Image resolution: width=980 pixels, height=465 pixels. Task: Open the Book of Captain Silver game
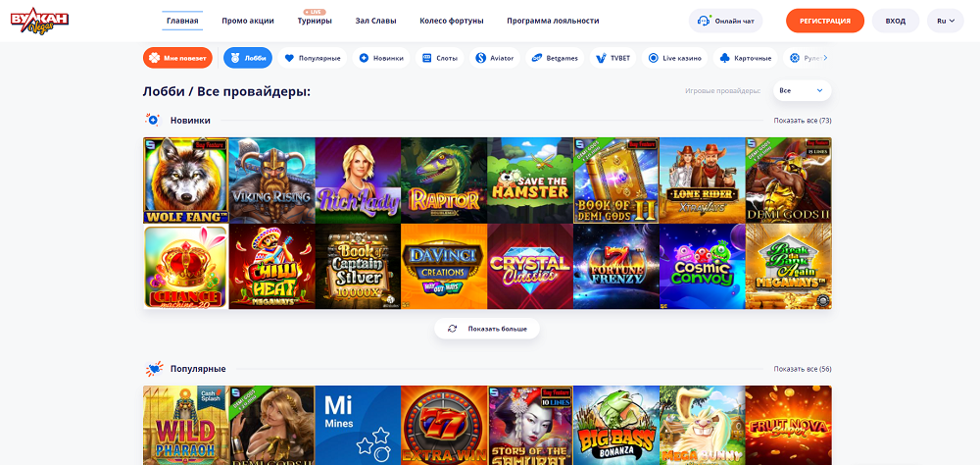[358, 267]
